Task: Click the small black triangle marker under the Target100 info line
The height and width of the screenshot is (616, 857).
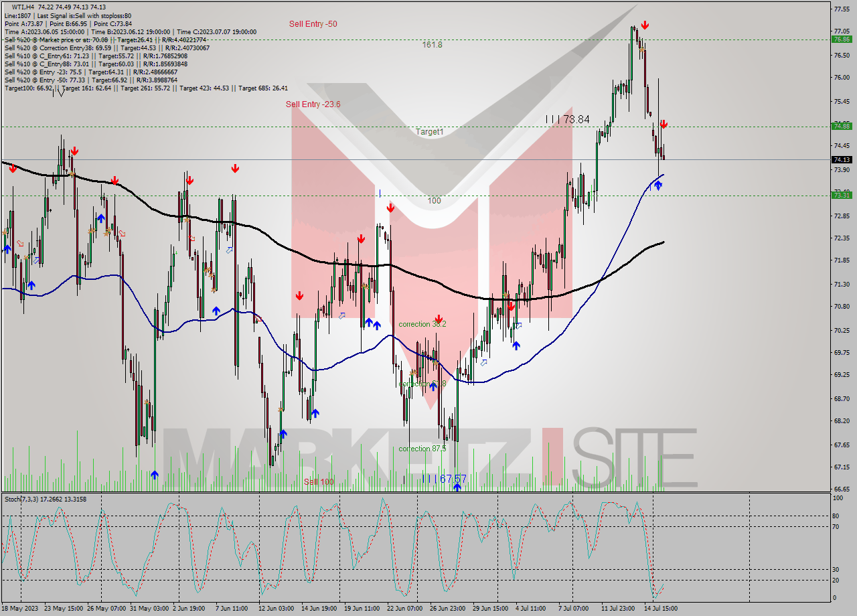Action: [62, 93]
